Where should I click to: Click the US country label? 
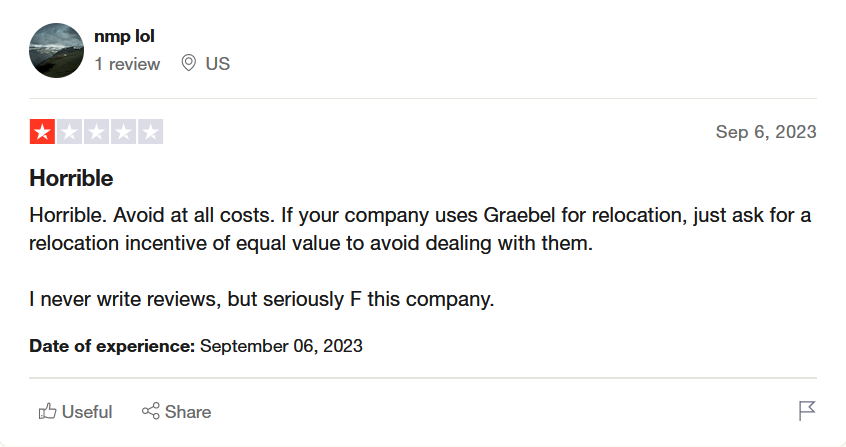217,64
